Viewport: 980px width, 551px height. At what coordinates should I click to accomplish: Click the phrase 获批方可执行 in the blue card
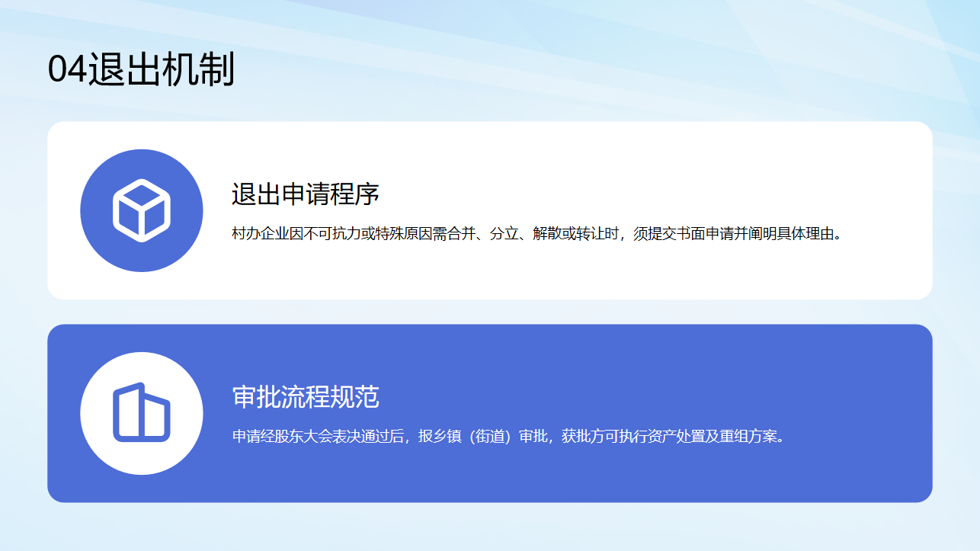(x=602, y=437)
